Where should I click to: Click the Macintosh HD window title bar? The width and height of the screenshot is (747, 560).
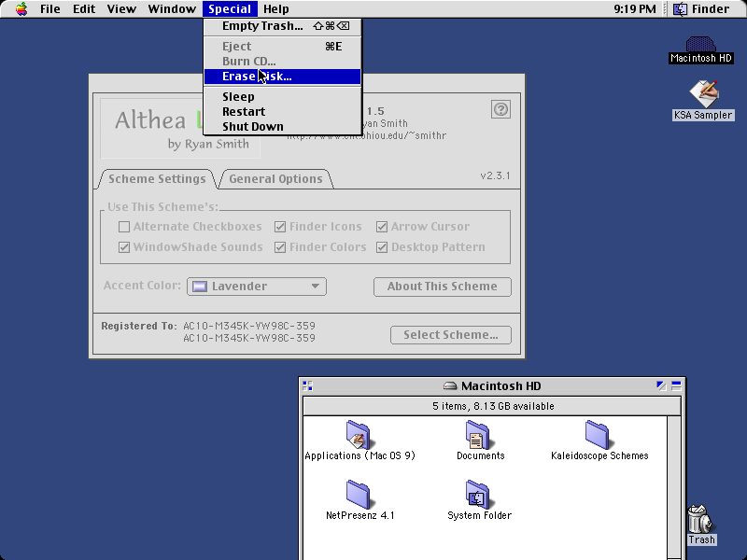point(492,385)
